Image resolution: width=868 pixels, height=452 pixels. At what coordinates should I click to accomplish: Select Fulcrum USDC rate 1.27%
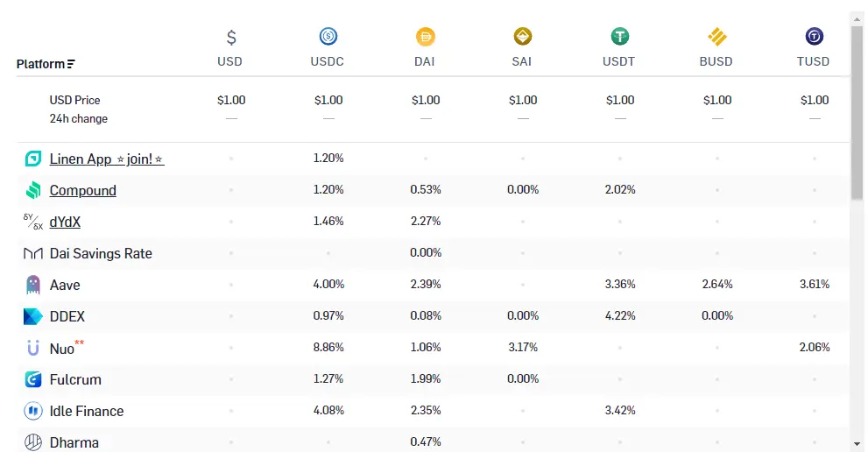(328, 379)
